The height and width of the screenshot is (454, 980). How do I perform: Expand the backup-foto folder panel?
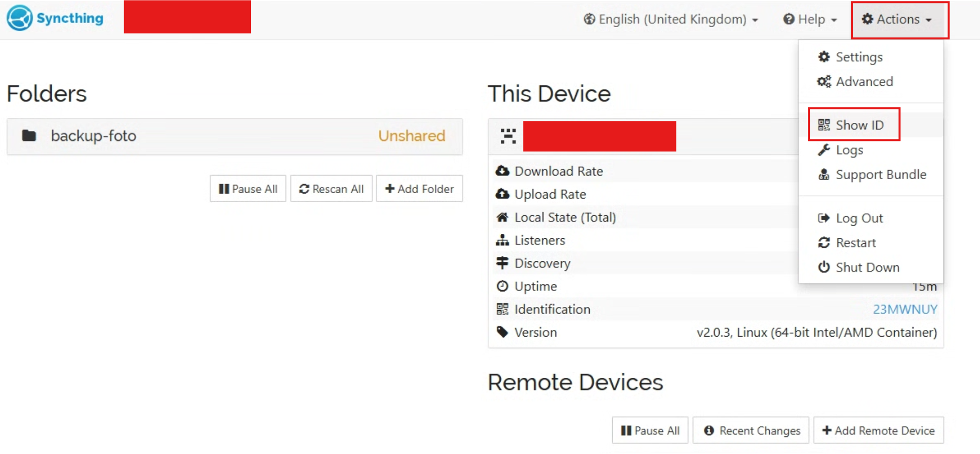235,136
